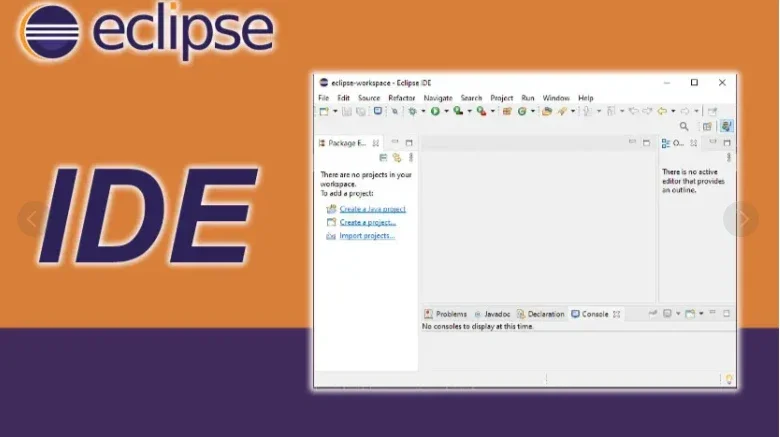This screenshot has height=437, width=780.
Task: Expand the Open Console dropdown arrow
Action: (701, 314)
